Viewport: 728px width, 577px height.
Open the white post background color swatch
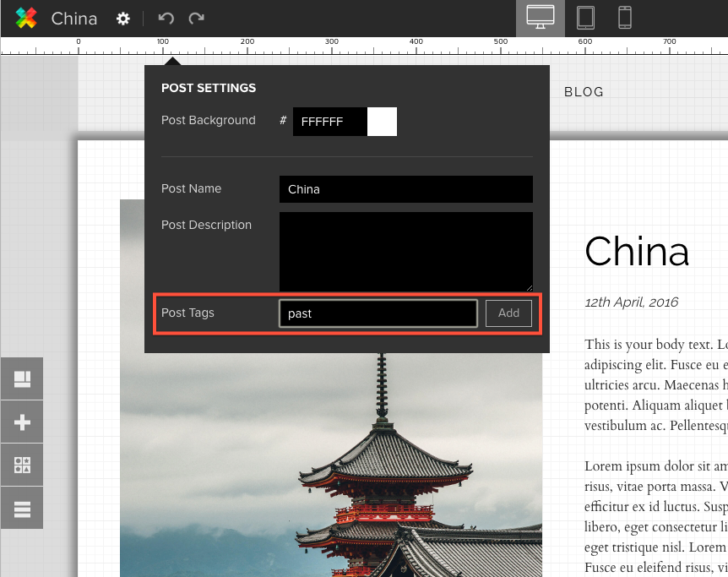(382, 122)
